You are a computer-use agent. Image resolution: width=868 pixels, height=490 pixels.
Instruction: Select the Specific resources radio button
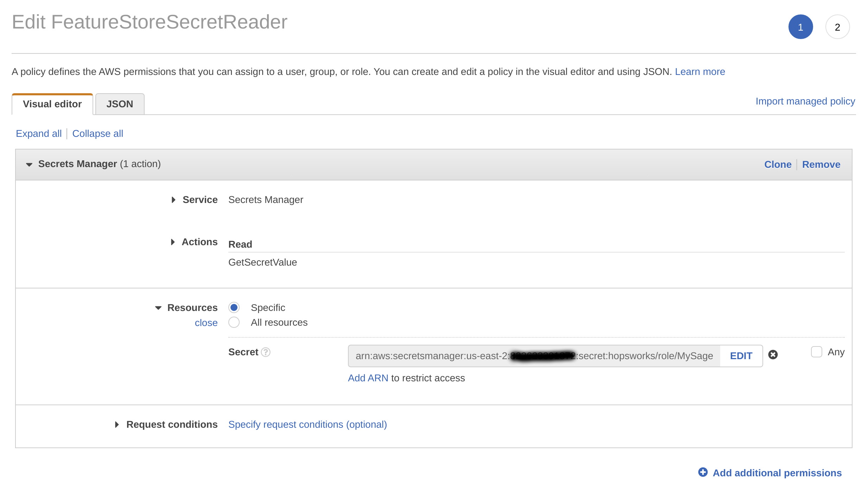click(235, 307)
